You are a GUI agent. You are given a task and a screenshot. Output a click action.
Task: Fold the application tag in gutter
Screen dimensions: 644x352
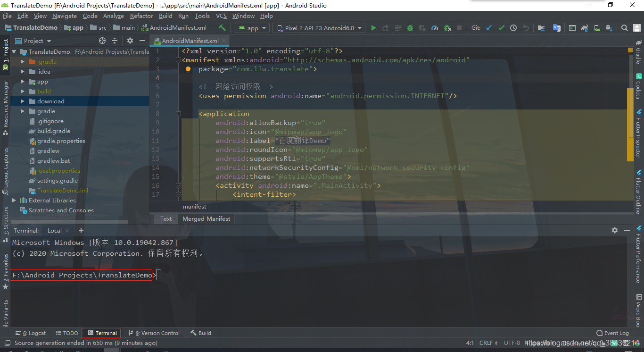[x=179, y=114]
